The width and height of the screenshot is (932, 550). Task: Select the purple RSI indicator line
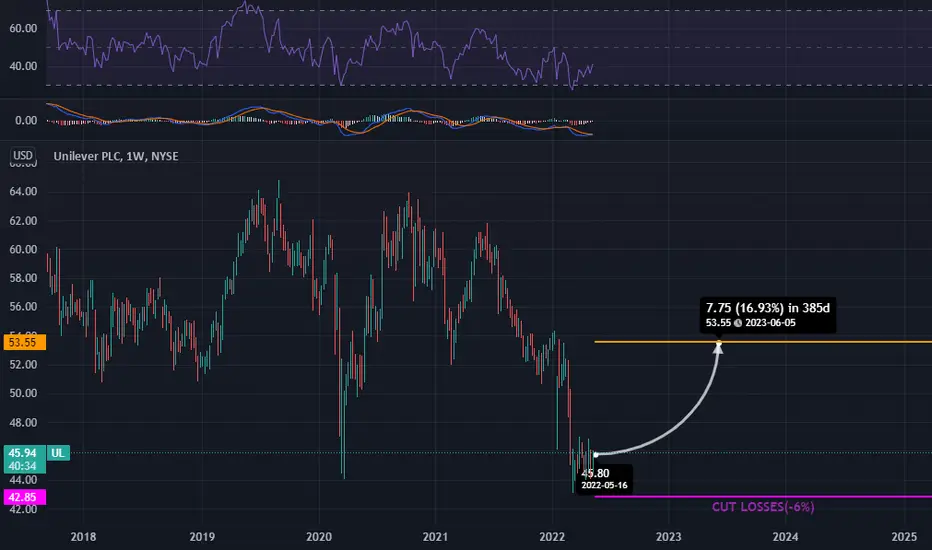(x=319, y=45)
